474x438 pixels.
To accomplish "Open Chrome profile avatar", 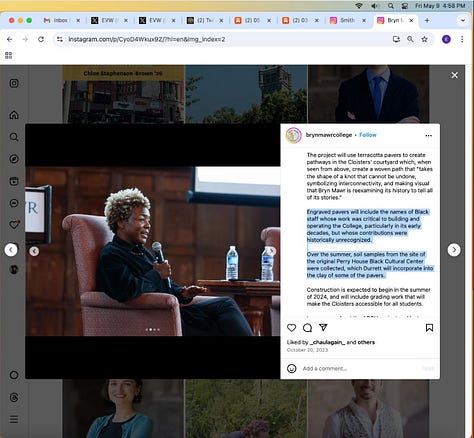I will tap(446, 39).
